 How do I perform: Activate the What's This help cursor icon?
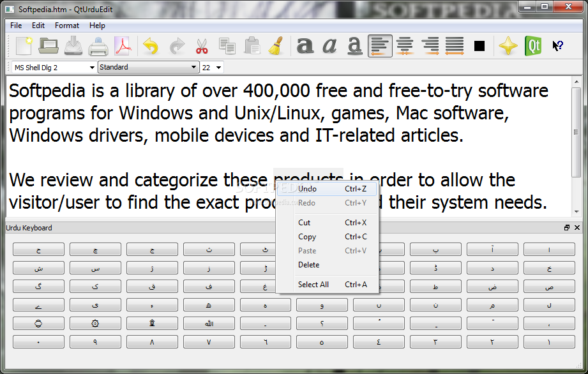tap(557, 46)
